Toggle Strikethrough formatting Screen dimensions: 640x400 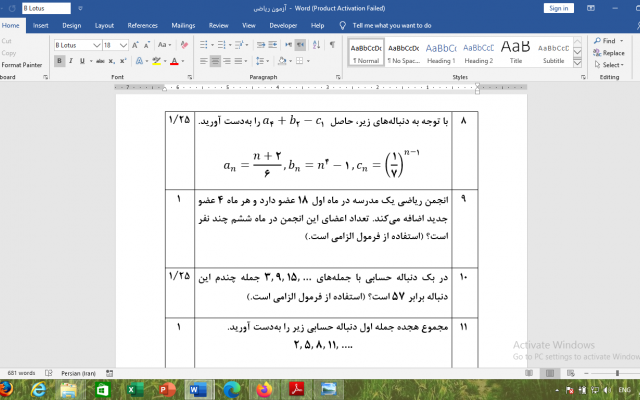pyautogui.click(x=100, y=61)
